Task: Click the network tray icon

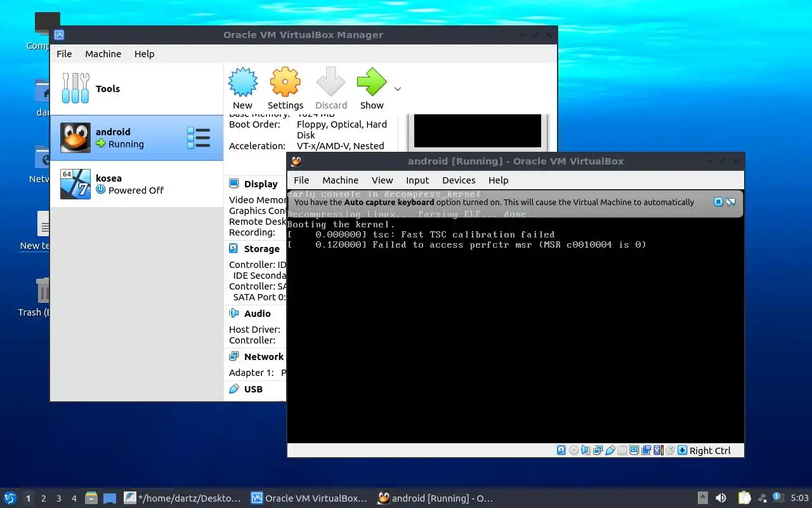Action: (762, 498)
